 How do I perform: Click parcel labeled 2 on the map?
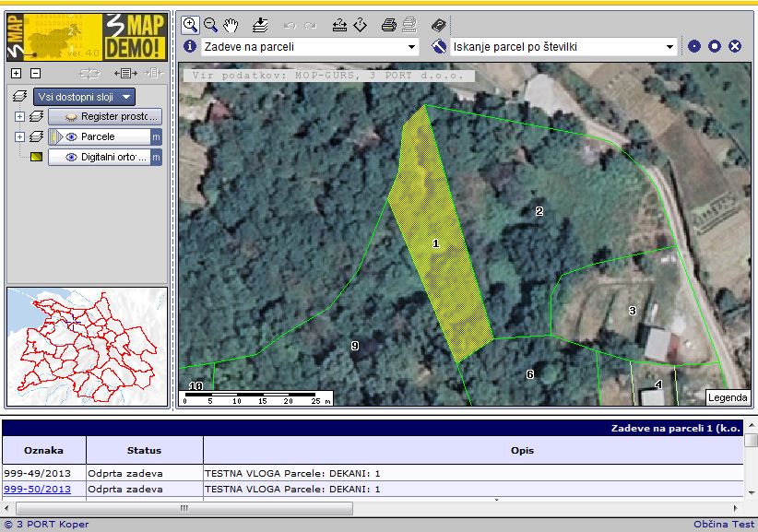pyautogui.click(x=539, y=211)
